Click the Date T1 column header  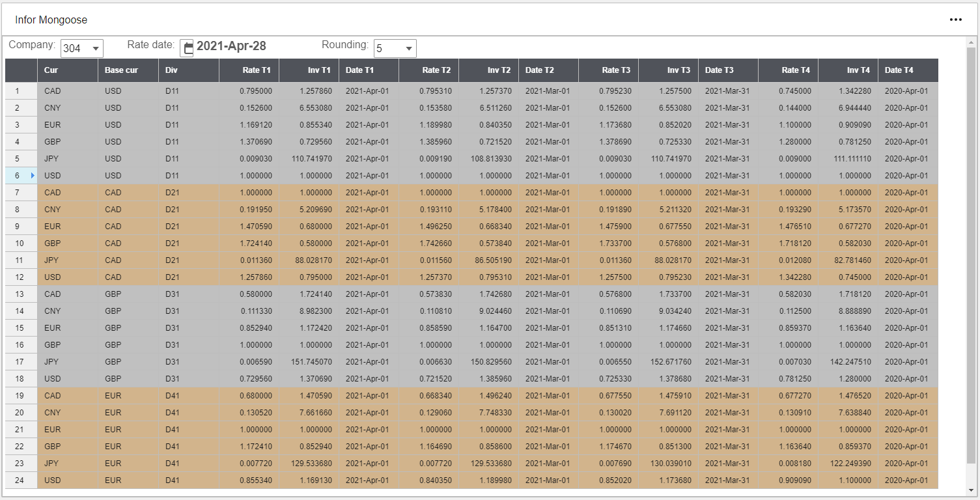(x=369, y=70)
